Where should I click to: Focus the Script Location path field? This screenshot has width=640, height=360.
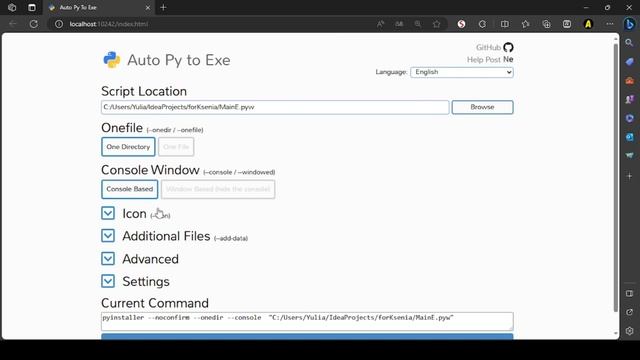click(275, 107)
